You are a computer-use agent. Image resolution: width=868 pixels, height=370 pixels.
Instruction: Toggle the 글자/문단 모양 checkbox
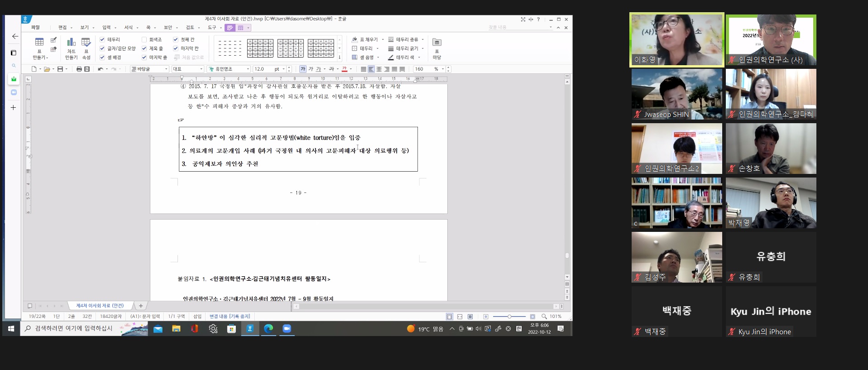[102, 48]
